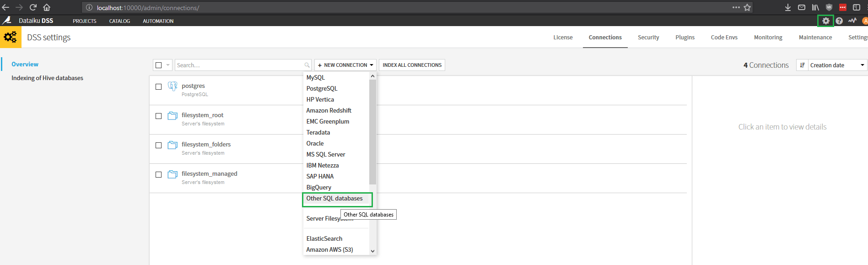Reload the page with refresh icon
The width and height of the screenshot is (868, 265).
click(x=33, y=7)
